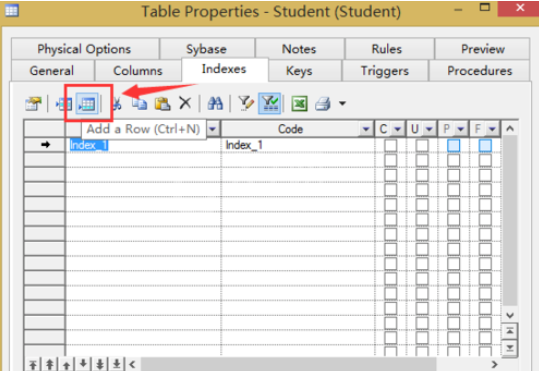Click the vertical scrollbar thumb
The width and height of the screenshot is (539, 371).
click(x=510, y=220)
